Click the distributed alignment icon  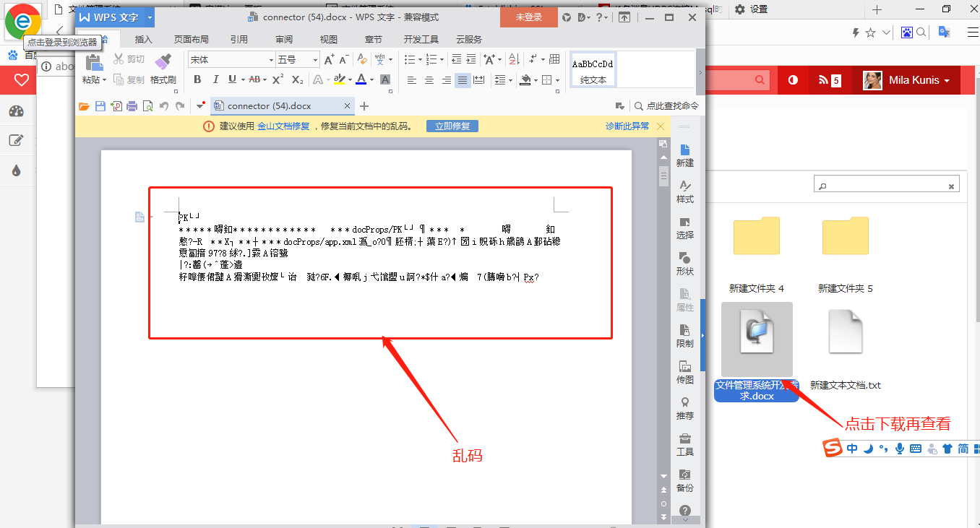pyautogui.click(x=478, y=80)
